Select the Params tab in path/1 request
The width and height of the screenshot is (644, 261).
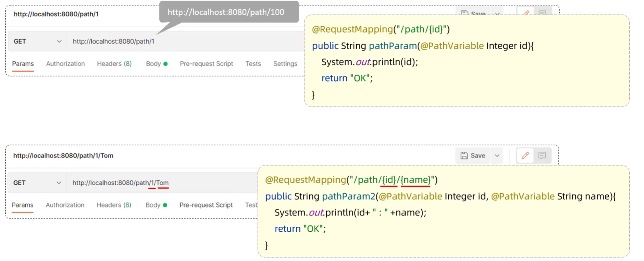pos(23,64)
